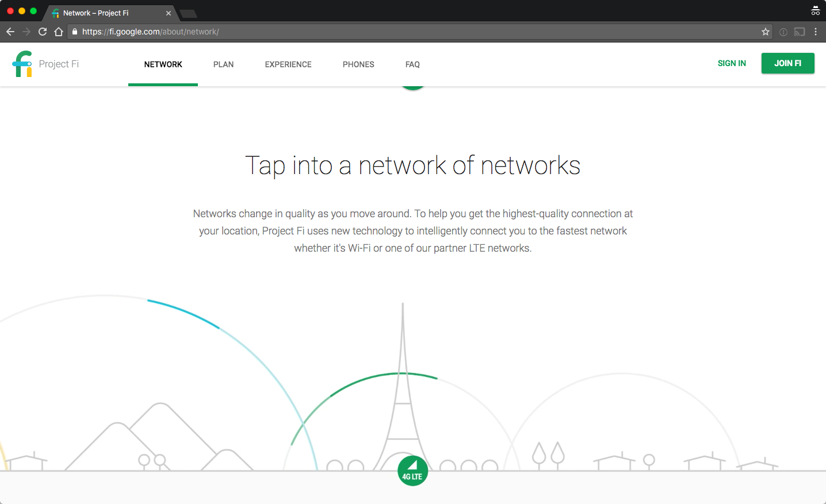This screenshot has width=826, height=504.
Task: Select the Network – Project Fi browser tab
Action: [112, 13]
